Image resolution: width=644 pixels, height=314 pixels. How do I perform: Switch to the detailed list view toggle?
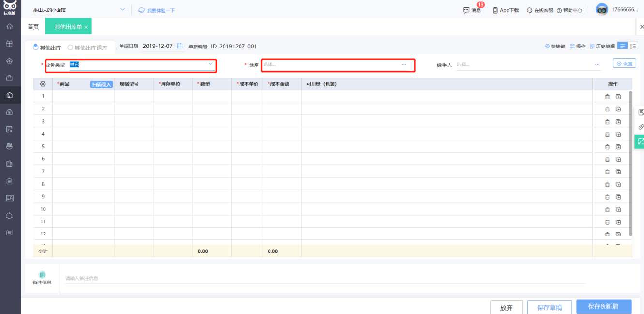pyautogui.click(x=633, y=46)
